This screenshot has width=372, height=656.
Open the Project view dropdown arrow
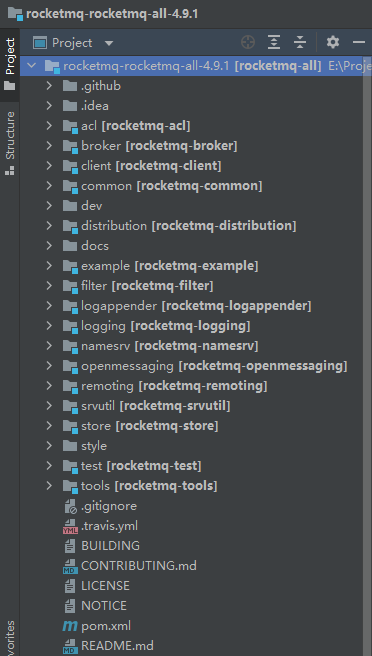click(x=109, y=43)
